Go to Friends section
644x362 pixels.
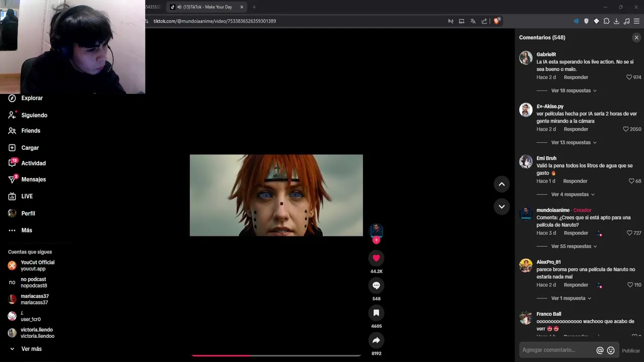31,131
